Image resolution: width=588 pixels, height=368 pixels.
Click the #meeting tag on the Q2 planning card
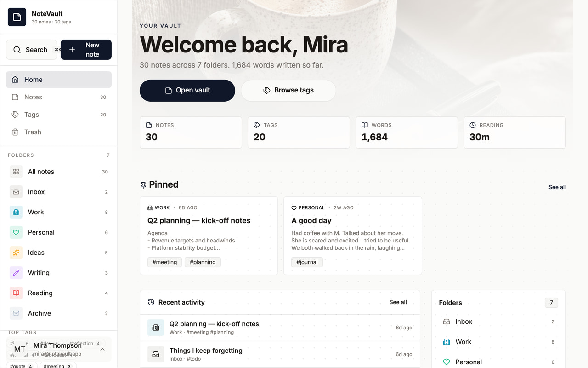click(x=164, y=262)
